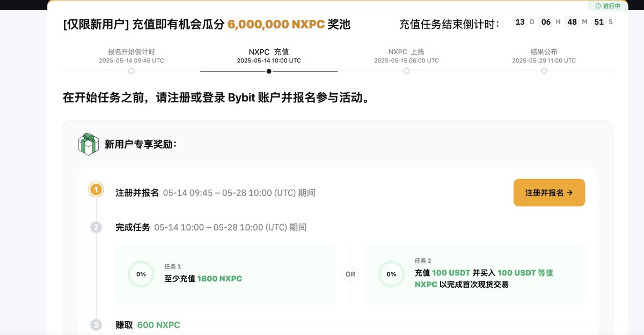The height and width of the screenshot is (335, 644).
Task: Select the NXPC 充值 timeline marker
Action: (269, 71)
